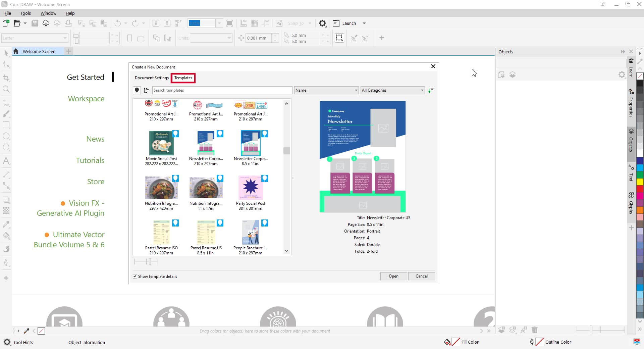Select the Party Social Post thumbnail
The image size is (644, 349).
pos(251,187)
